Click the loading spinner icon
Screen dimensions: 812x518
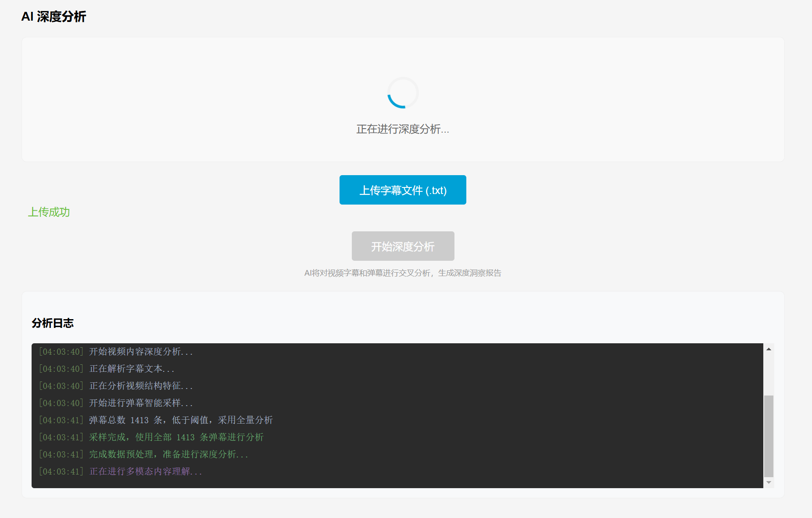tap(403, 93)
